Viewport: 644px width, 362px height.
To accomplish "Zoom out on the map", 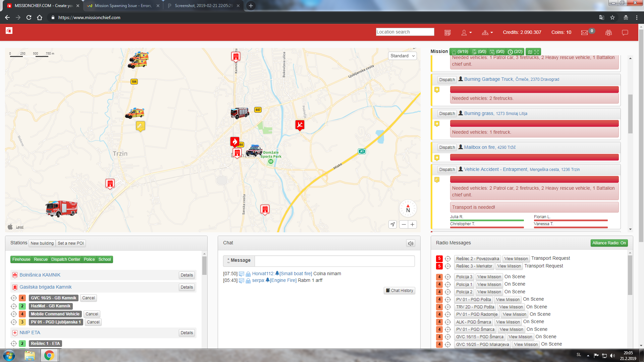I will tap(404, 225).
